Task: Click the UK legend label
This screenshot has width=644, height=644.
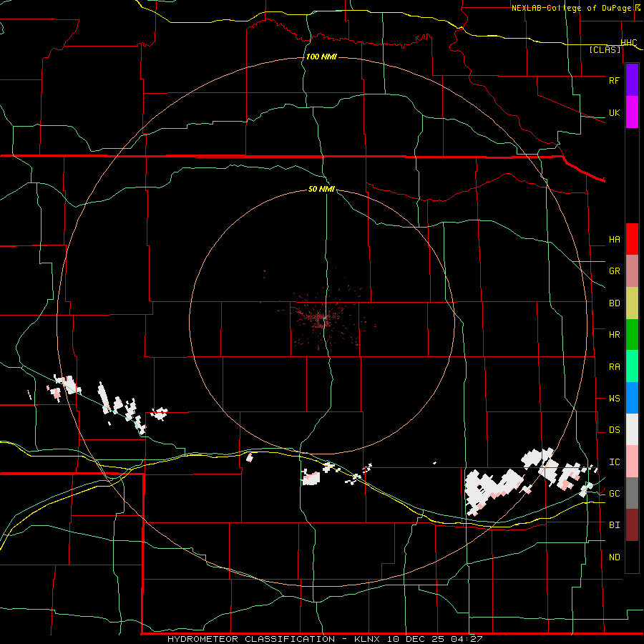Action: 614,112
